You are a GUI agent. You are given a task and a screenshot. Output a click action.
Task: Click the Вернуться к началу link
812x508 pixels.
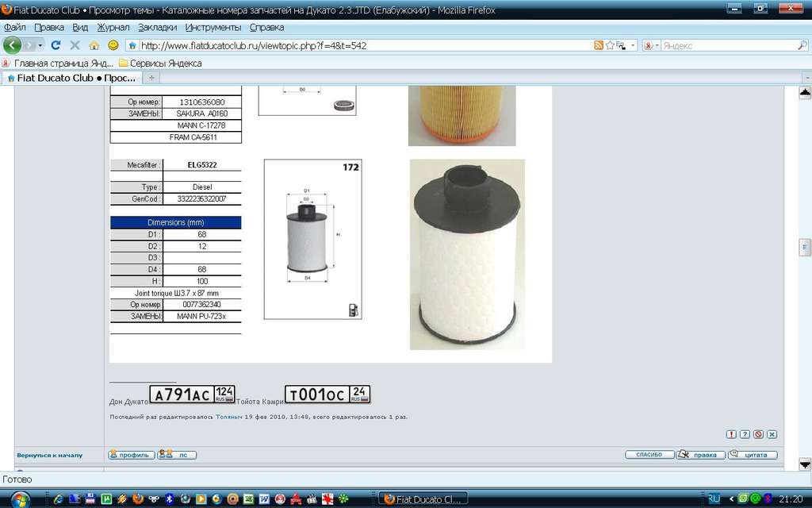coord(50,455)
